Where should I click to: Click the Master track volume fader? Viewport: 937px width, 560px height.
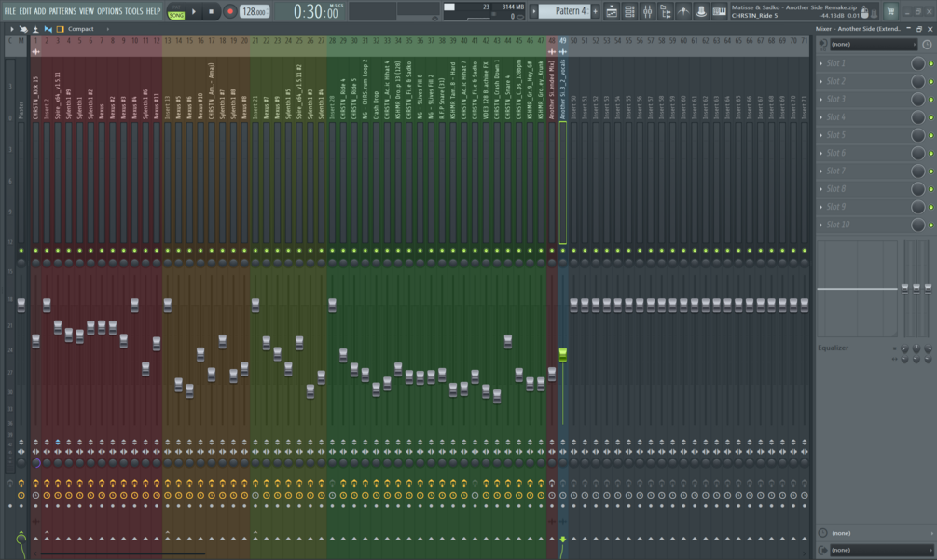pyautogui.click(x=21, y=305)
